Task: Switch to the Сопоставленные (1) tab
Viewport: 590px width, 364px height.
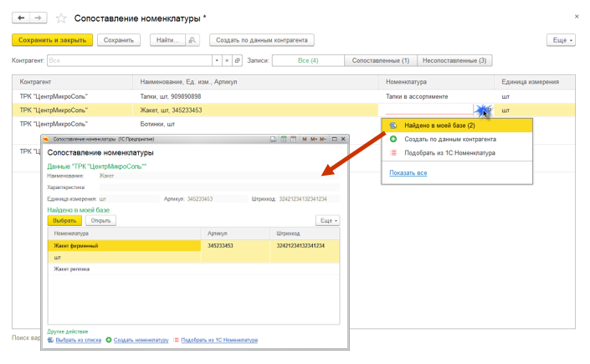Action: pos(381,60)
